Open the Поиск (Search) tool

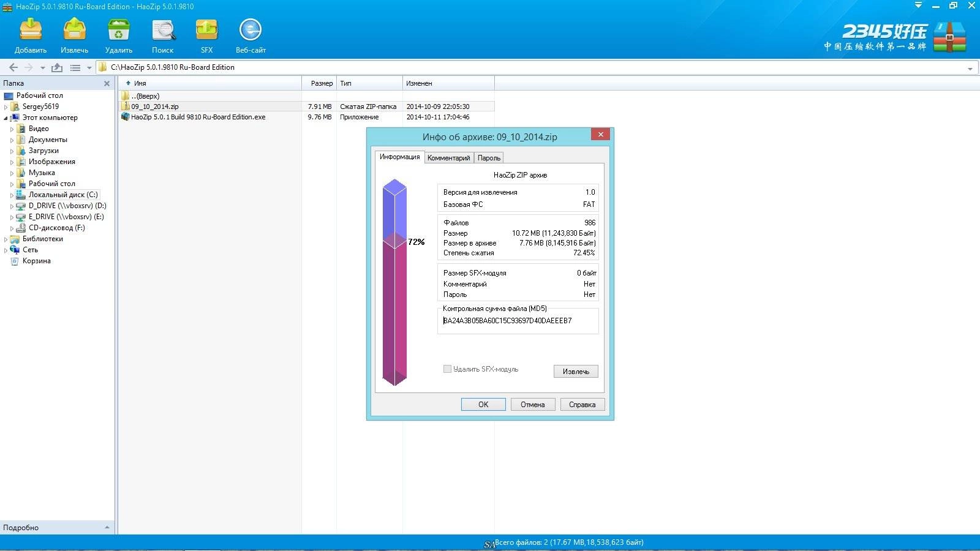click(x=163, y=29)
